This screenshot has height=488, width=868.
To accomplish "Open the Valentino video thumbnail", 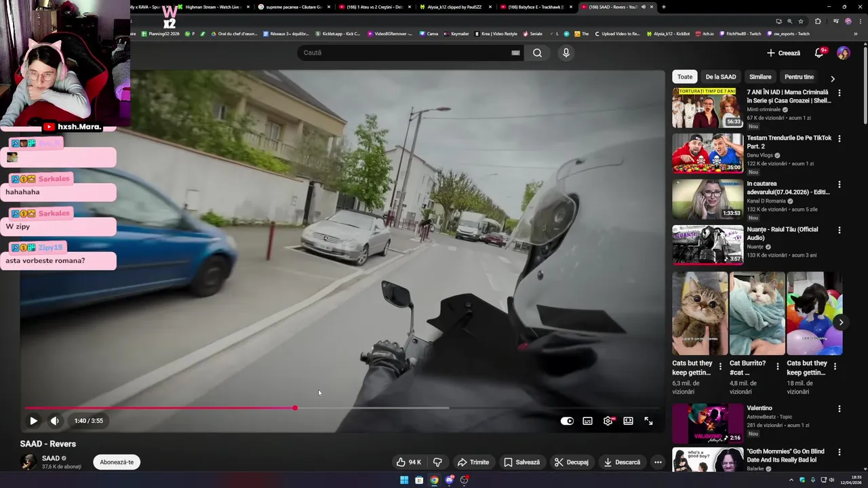I will tap(708, 424).
